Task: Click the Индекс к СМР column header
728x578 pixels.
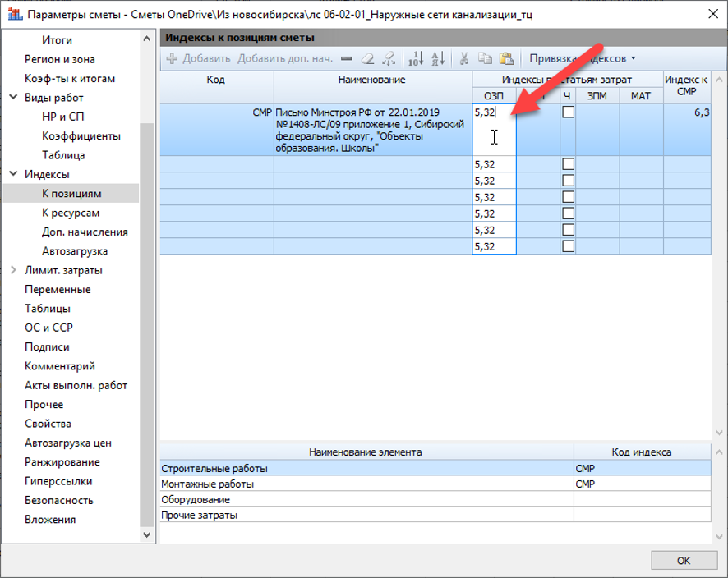Action: [686, 87]
